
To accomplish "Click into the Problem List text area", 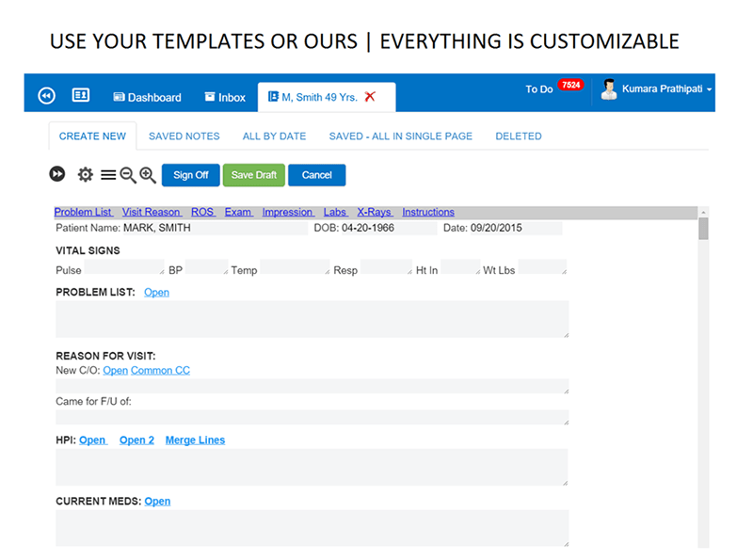I will [312, 319].
